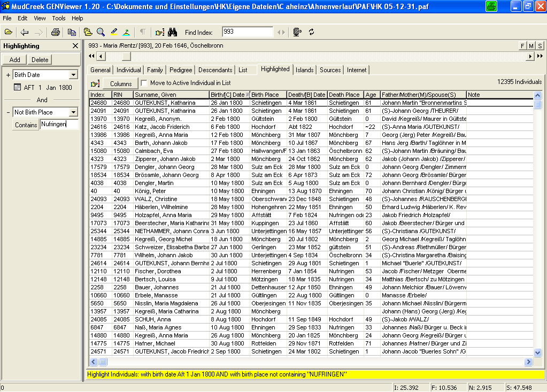Screen dimensions: 547x392
Task: Toggle the F button at top right
Action: click(522, 46)
